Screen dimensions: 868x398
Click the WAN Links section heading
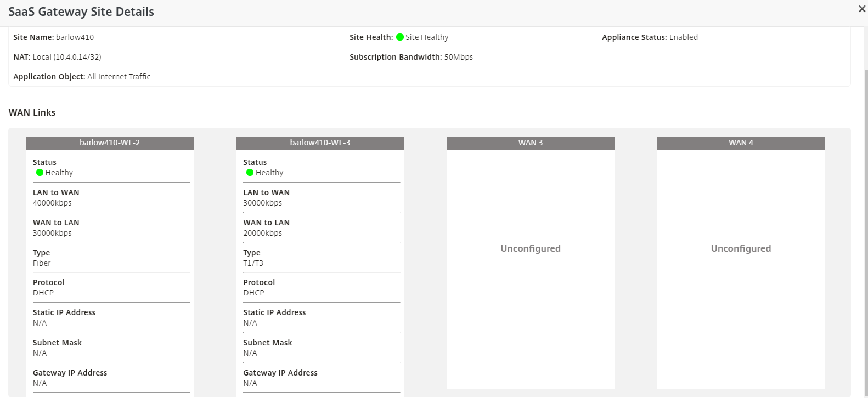tap(32, 112)
